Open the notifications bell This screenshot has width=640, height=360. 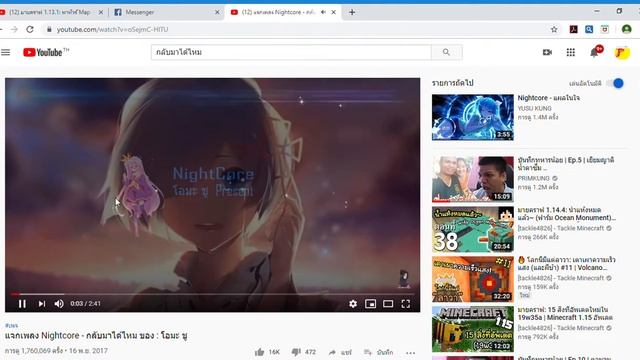coord(595,52)
